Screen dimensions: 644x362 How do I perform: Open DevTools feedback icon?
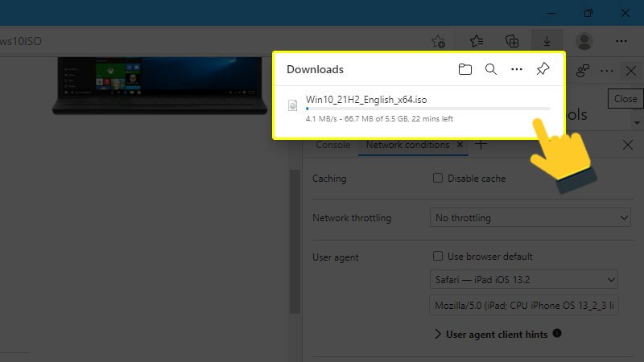pos(582,71)
